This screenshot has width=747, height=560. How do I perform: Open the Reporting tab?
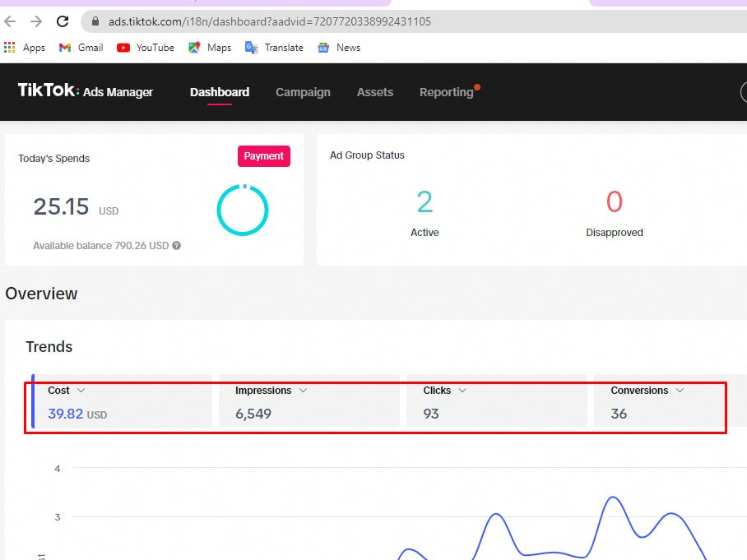coord(446,92)
